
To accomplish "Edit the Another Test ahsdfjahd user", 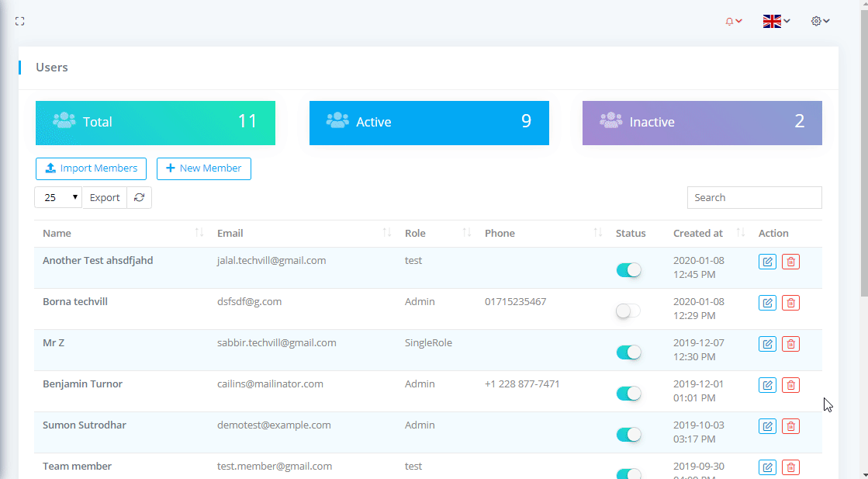I will pos(767,262).
